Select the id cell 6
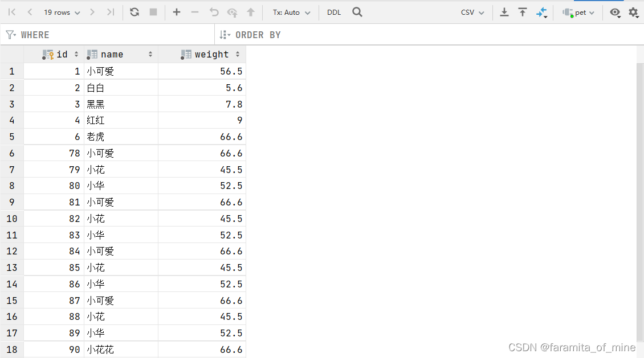The image size is (644, 358). coord(54,137)
